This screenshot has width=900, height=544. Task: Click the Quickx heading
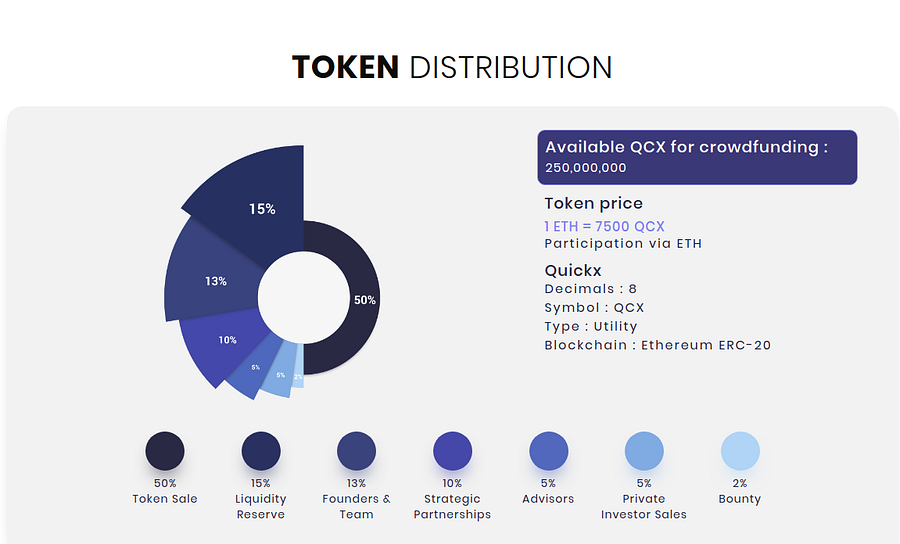pyautogui.click(x=573, y=270)
